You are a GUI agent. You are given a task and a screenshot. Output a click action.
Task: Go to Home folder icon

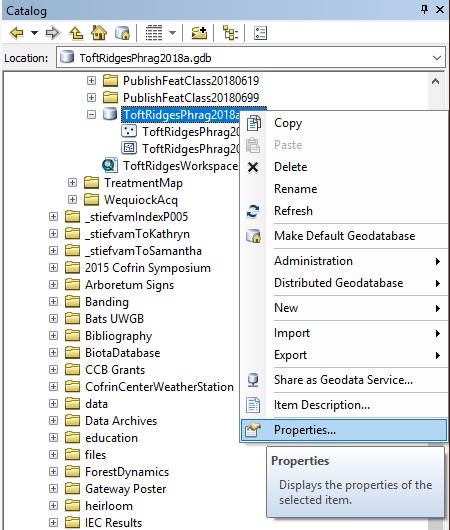(99, 33)
